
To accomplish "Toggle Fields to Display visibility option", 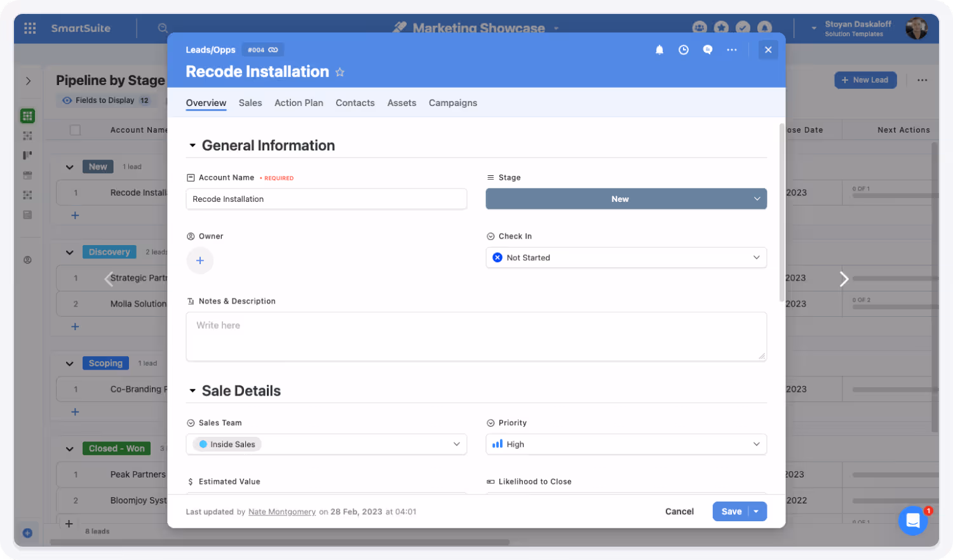I will tap(106, 100).
